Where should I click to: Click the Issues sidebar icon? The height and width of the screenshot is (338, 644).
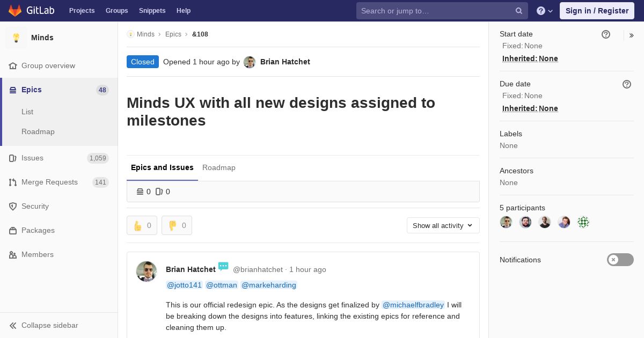pyautogui.click(x=13, y=158)
